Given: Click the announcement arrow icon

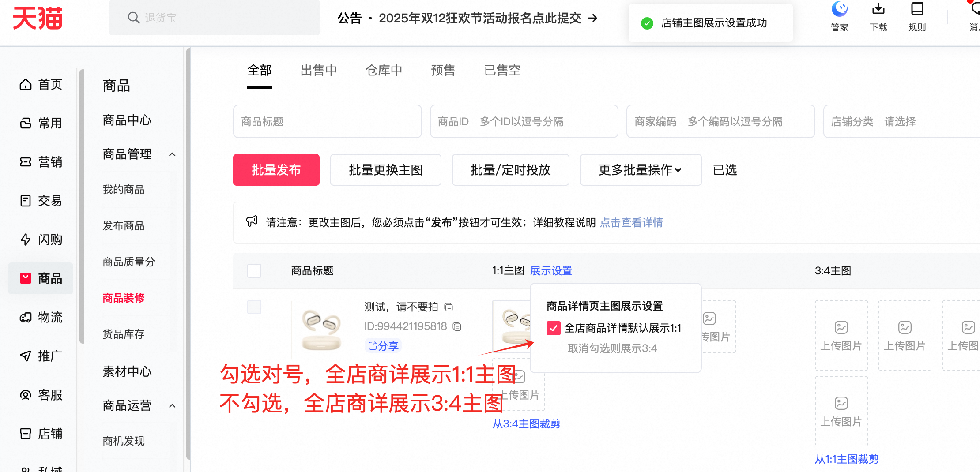Looking at the screenshot, I should click(593, 18).
